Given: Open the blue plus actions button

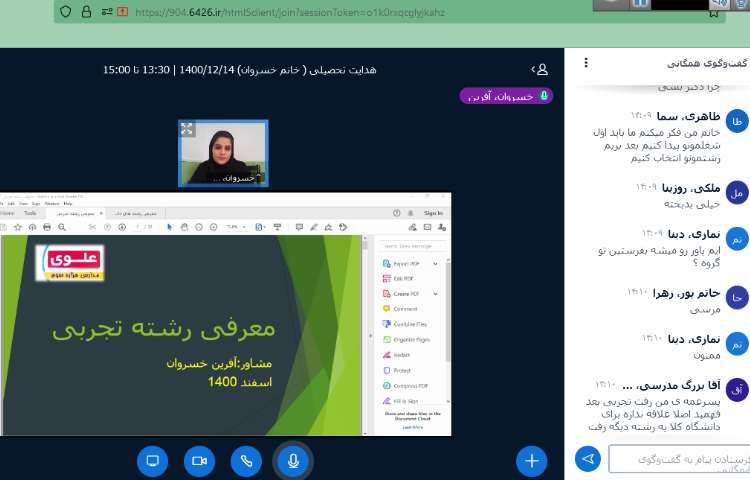Looking at the screenshot, I should tap(531, 461).
